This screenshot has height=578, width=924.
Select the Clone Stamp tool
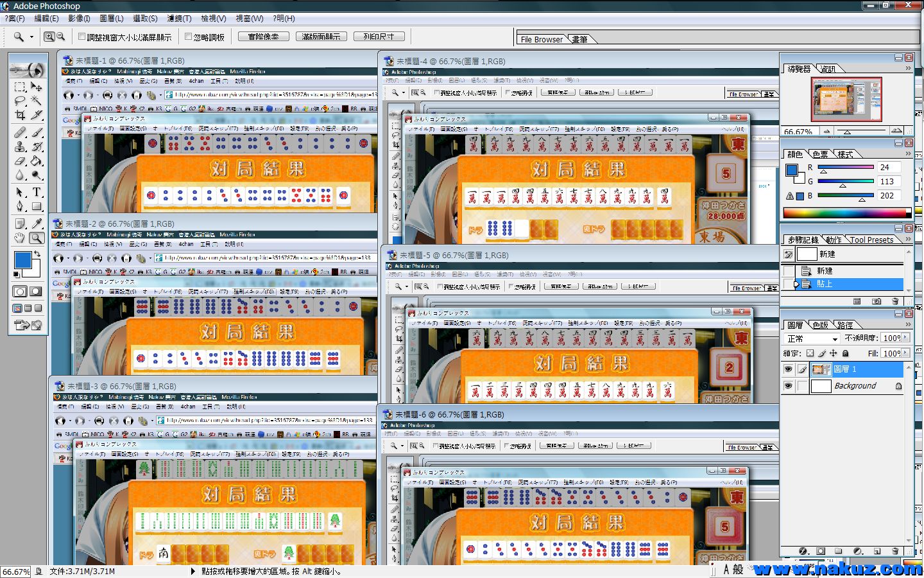pos(20,146)
